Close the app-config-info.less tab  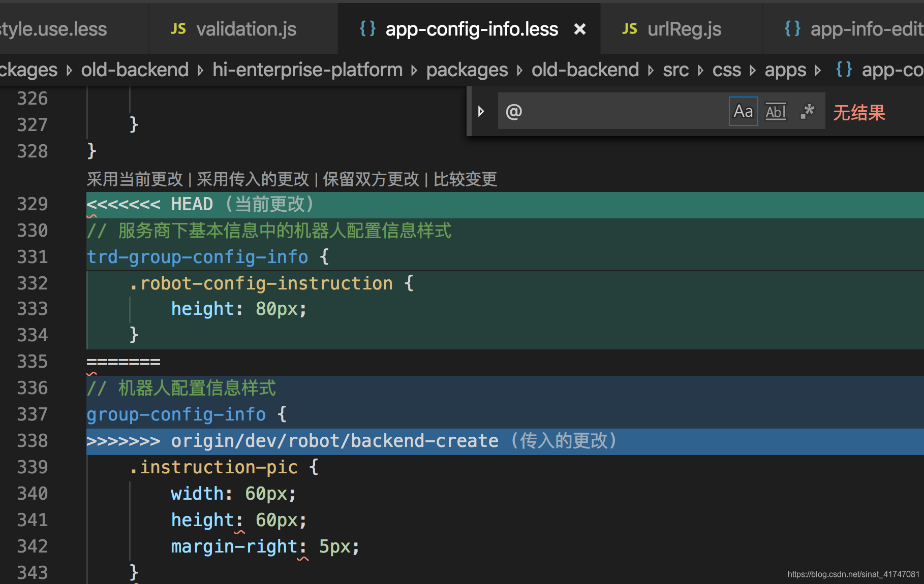coord(580,29)
